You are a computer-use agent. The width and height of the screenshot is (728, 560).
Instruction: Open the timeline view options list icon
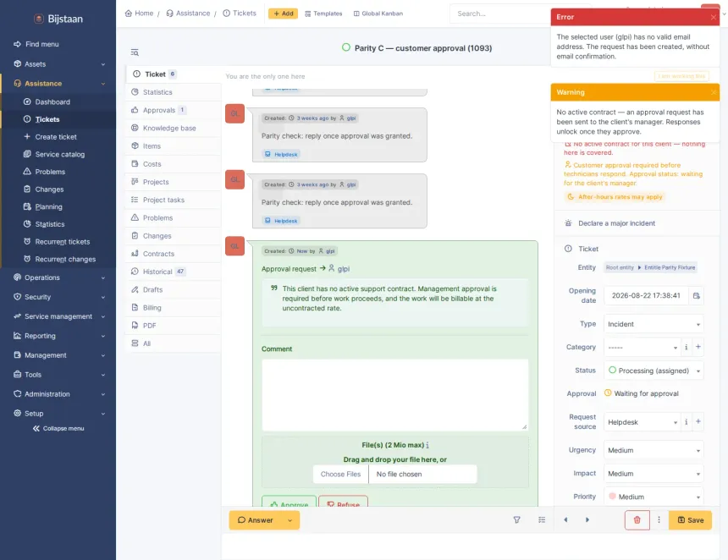point(542,520)
